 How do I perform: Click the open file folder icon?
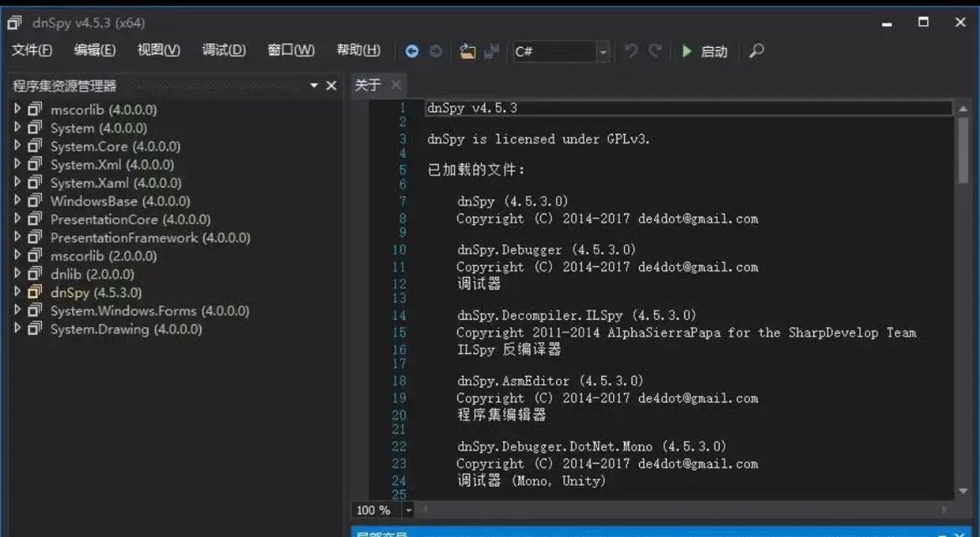[468, 51]
